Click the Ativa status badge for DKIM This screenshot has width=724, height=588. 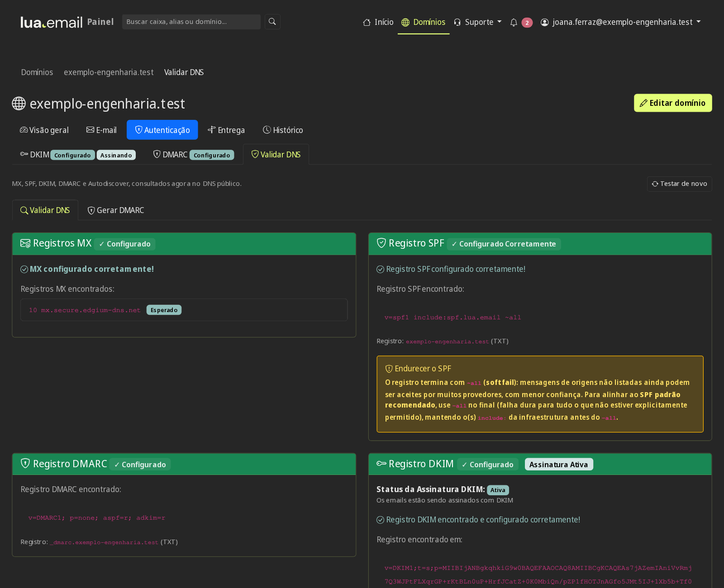click(498, 490)
